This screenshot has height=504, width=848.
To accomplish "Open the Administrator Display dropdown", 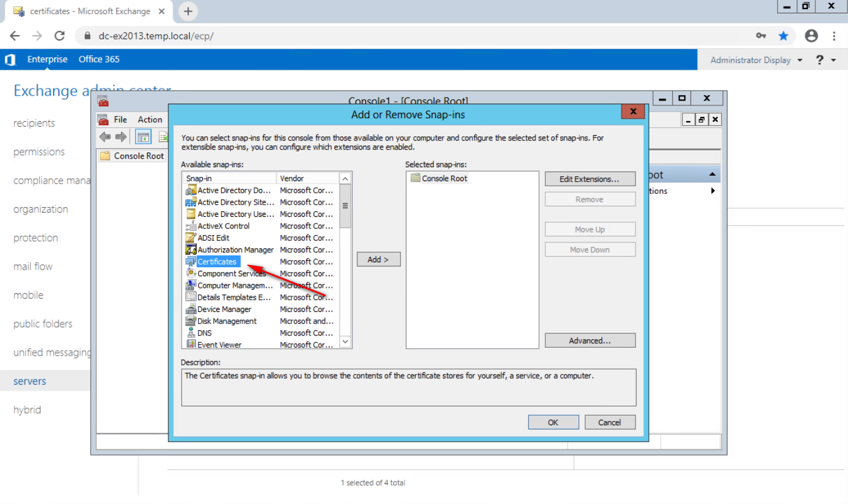I will [756, 60].
